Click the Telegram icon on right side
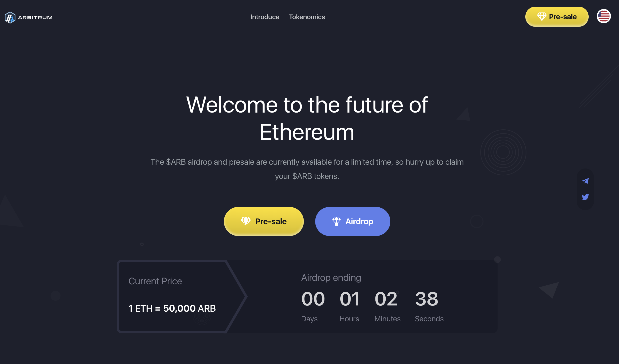This screenshot has height=364, width=619. (585, 181)
